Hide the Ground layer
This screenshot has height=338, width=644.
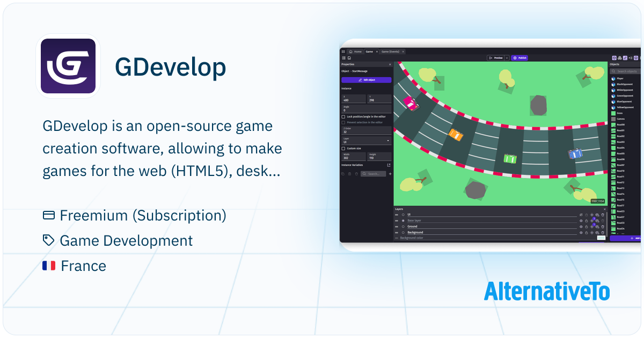coord(581,226)
